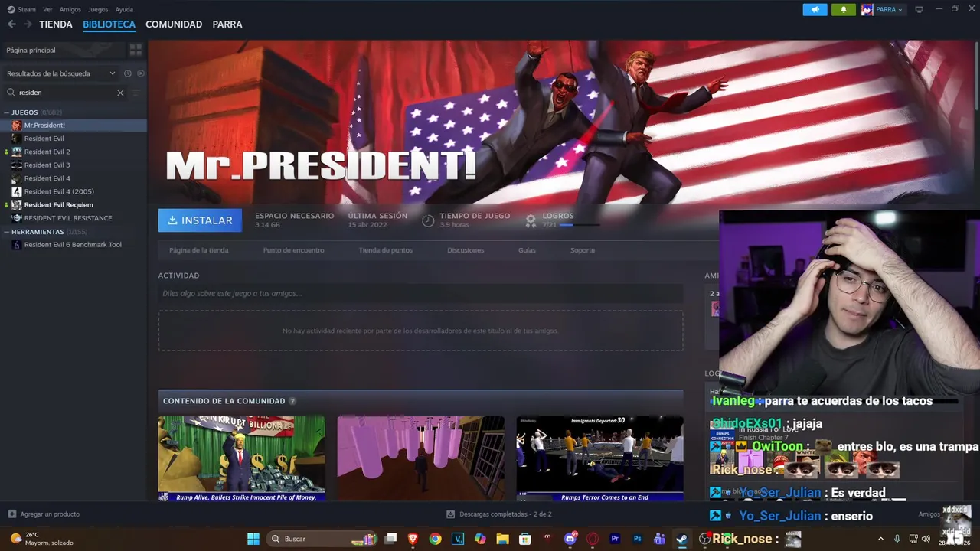Go to the COMUNIDAD tab

pos(174,24)
